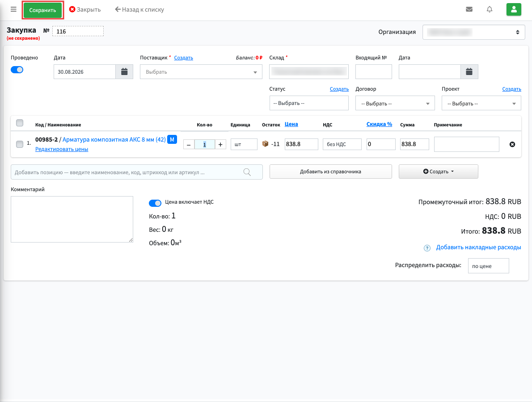Open the mail envelope icon
The image size is (532, 402).
click(x=469, y=9)
